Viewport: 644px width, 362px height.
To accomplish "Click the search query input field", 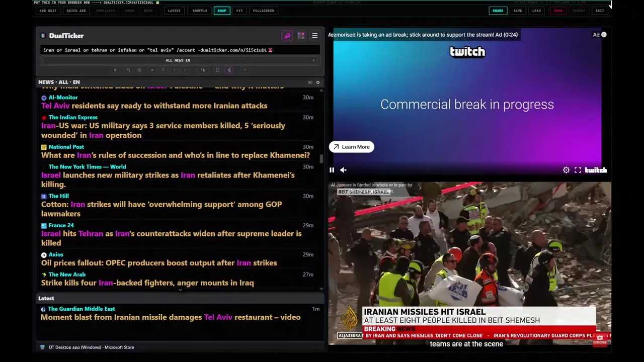I will (x=180, y=50).
